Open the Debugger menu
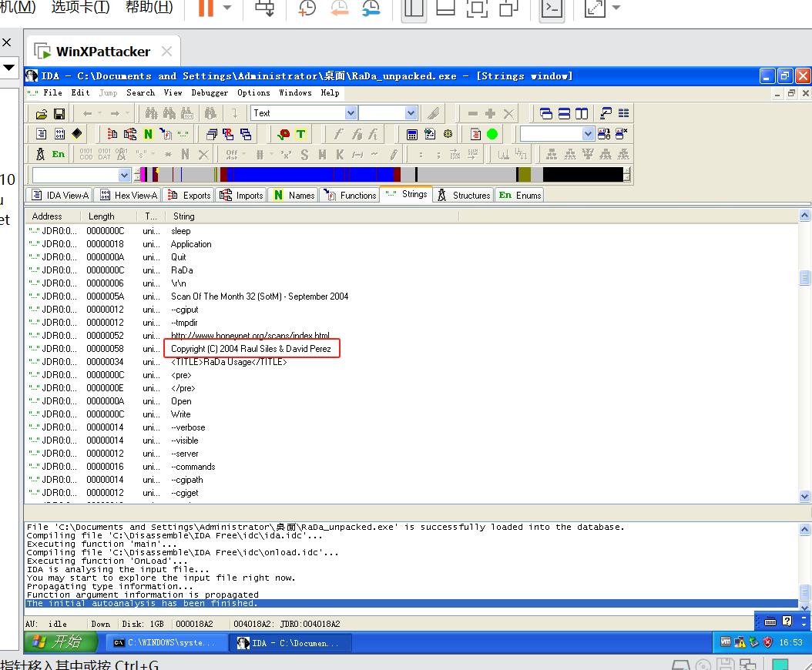This screenshot has width=812, height=670. [x=210, y=92]
